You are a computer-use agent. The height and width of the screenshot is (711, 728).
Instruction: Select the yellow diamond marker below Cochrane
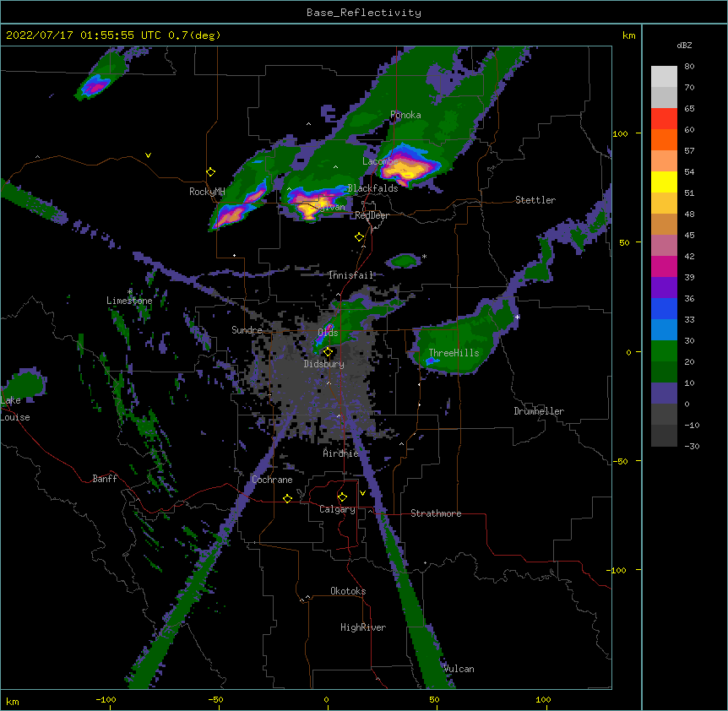point(287,498)
